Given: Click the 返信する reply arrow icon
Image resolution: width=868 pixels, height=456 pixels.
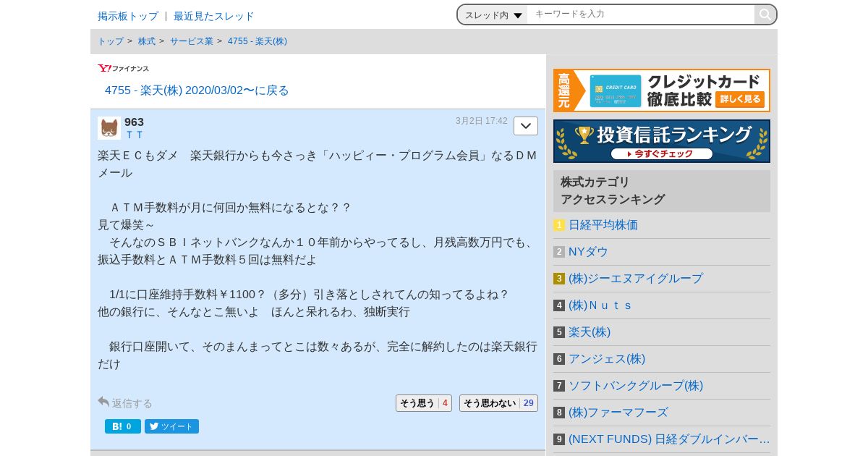Looking at the screenshot, I should [103, 402].
